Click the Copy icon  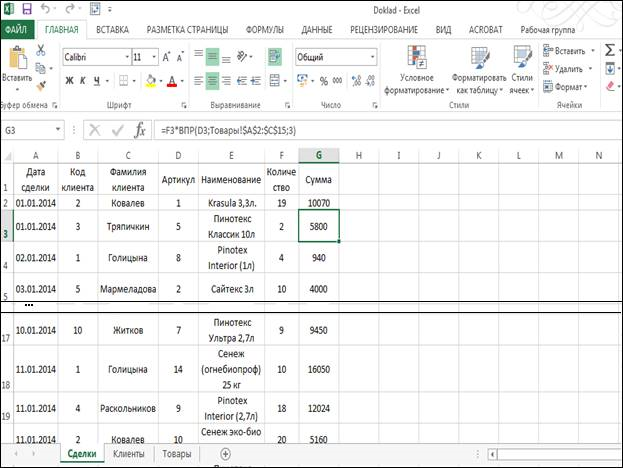point(41,68)
